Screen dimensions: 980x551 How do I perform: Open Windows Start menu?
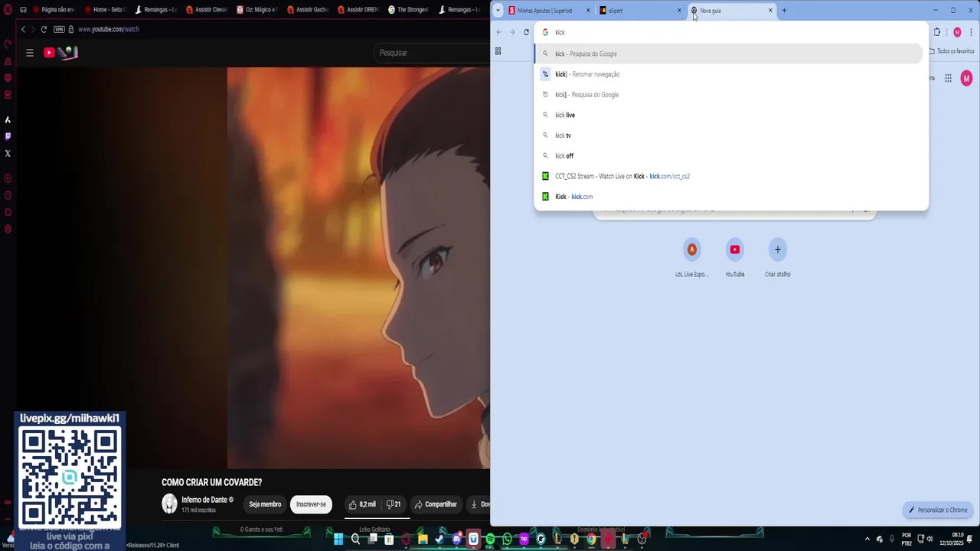click(x=338, y=539)
